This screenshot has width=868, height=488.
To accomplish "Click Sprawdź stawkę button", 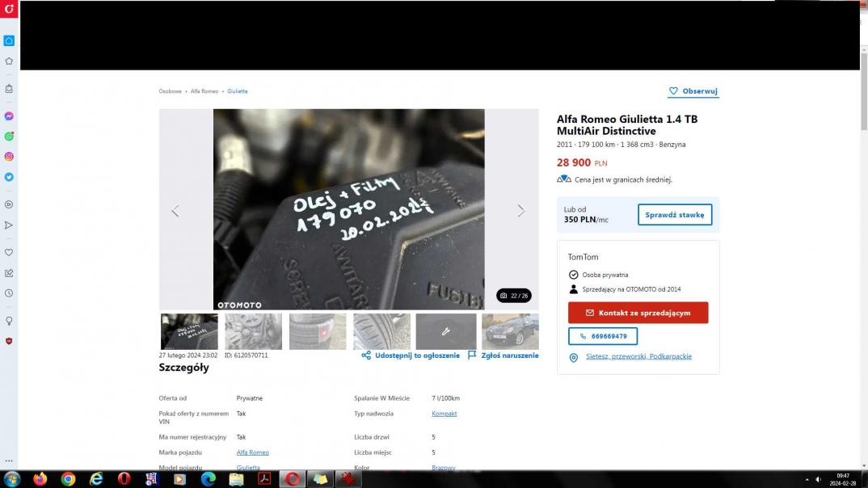I will tap(675, 215).
